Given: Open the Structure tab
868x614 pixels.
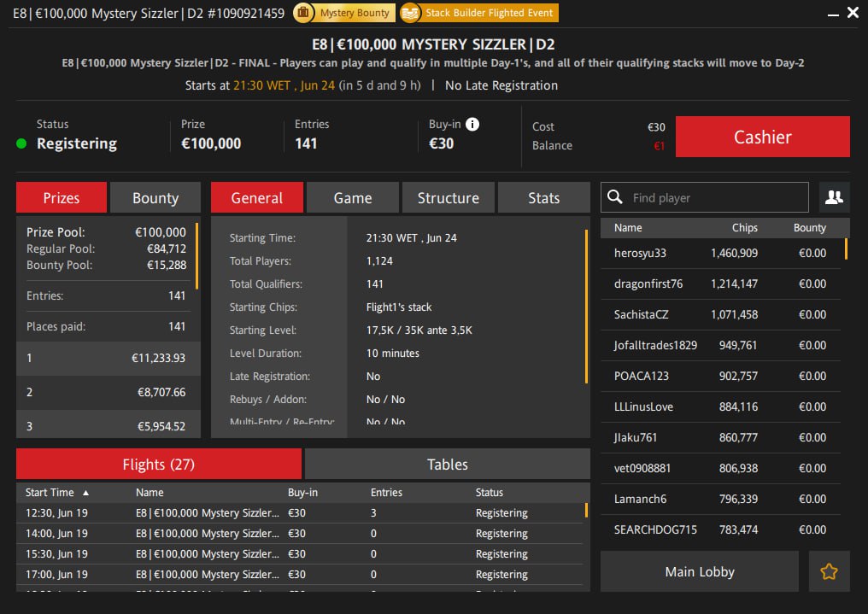Looking at the screenshot, I should point(449,197).
